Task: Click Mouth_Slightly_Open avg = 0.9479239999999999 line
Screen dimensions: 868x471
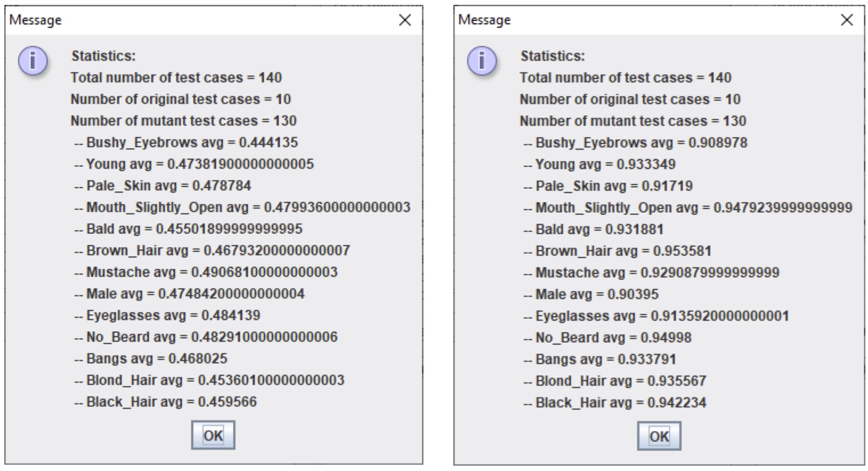Action: coord(688,208)
